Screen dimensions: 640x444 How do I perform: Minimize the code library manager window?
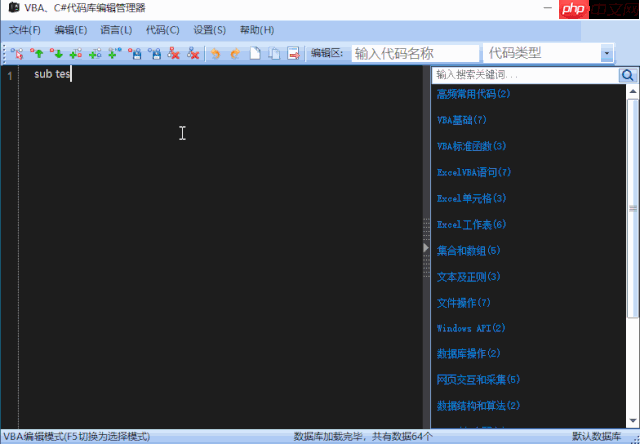pos(548,8)
